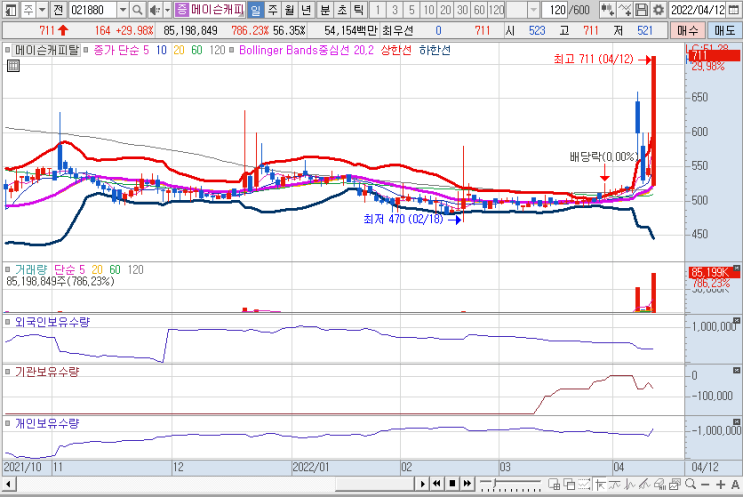The image size is (743, 497).
Task: Click the crosshair cursor tool icon
Action: pyautogui.click(x=599, y=484)
